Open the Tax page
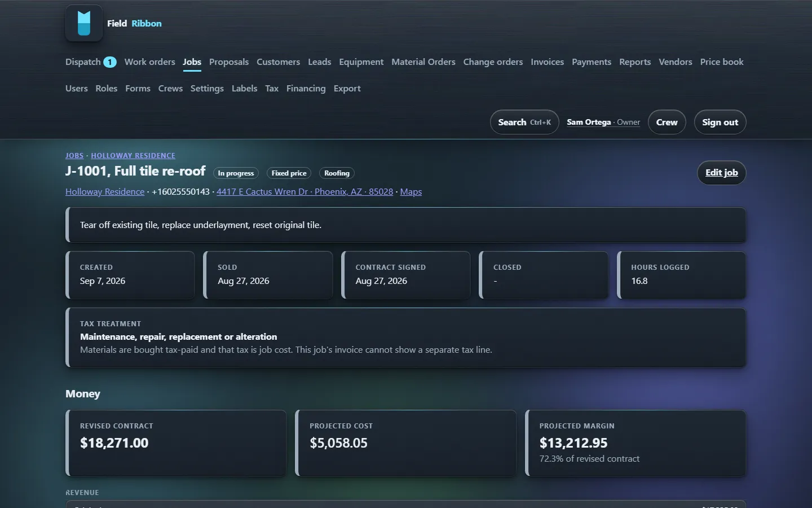812x508 pixels. (x=272, y=89)
